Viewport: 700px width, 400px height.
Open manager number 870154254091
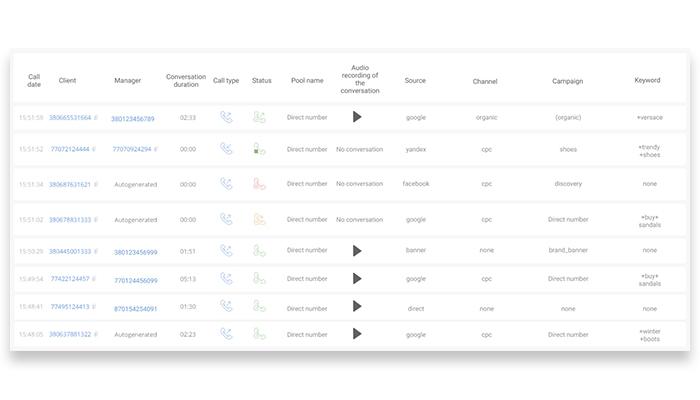(136, 308)
